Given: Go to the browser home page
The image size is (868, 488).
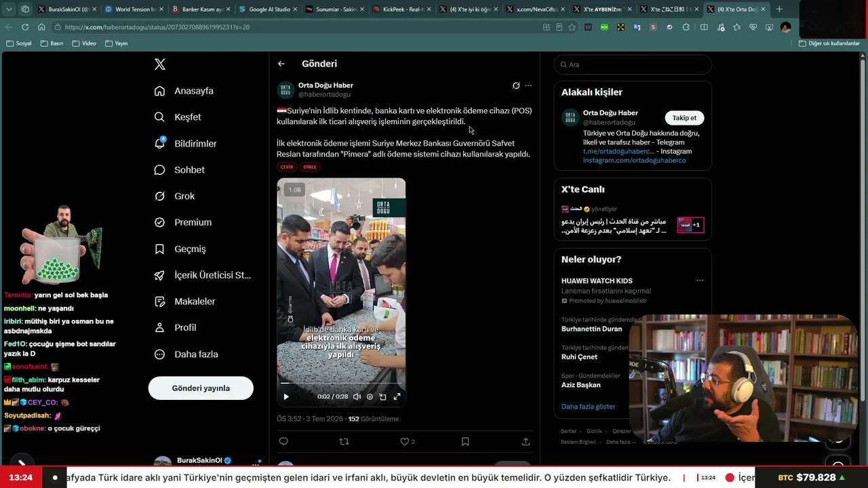Looking at the screenshot, I should (x=41, y=27).
